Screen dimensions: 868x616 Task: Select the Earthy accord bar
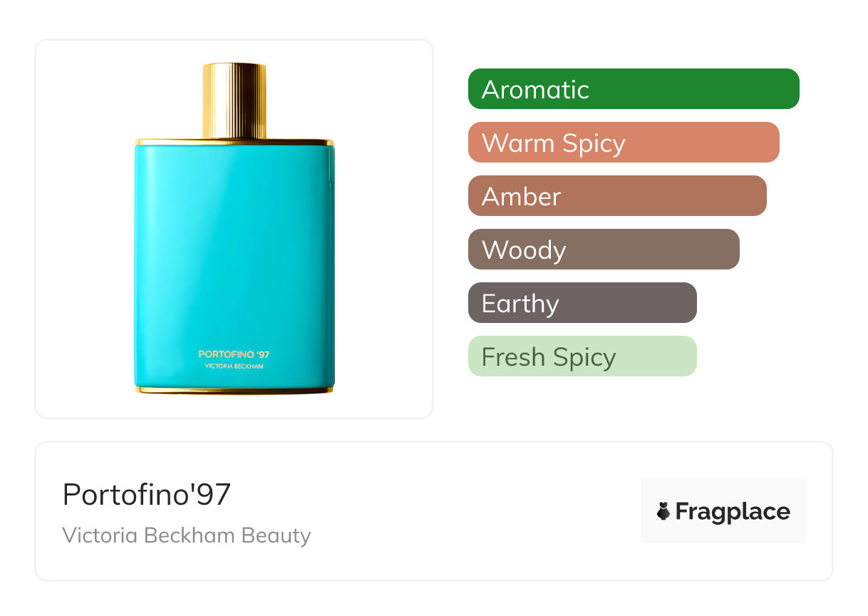[582, 302]
